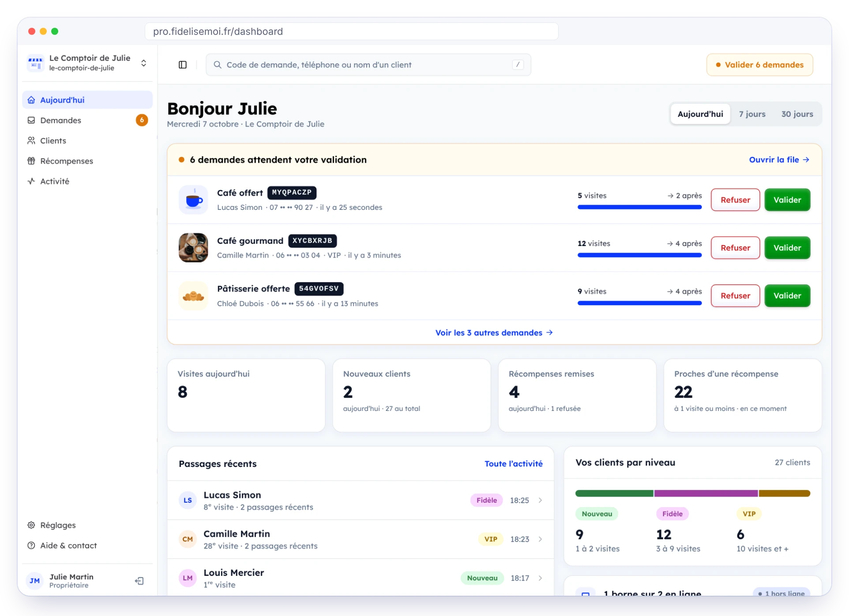849x616 pixels.
Task: Validate the Pâtisserie offerte request
Action: point(787,296)
